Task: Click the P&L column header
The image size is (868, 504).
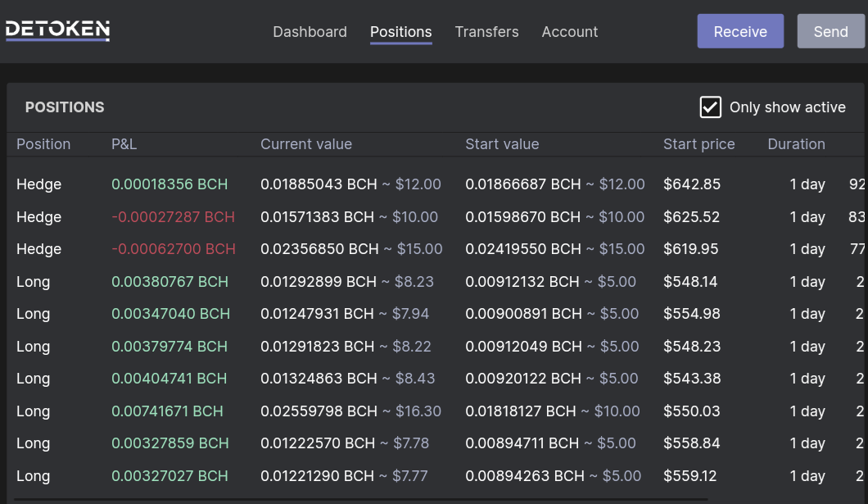Action: [124, 144]
